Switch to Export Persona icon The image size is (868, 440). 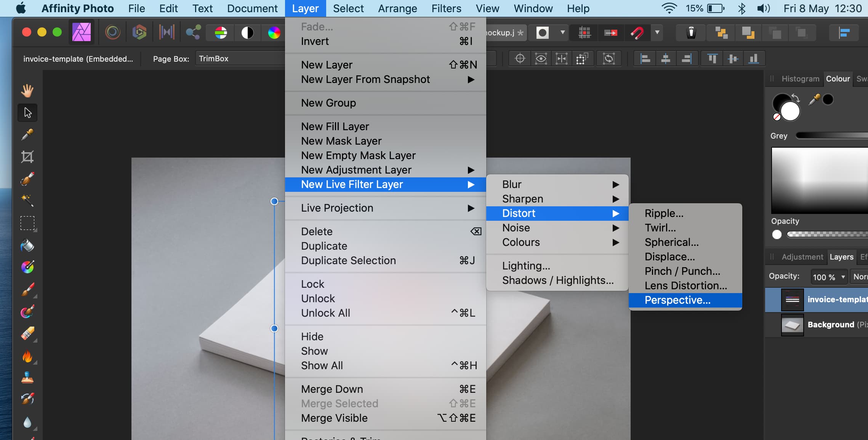(x=193, y=32)
